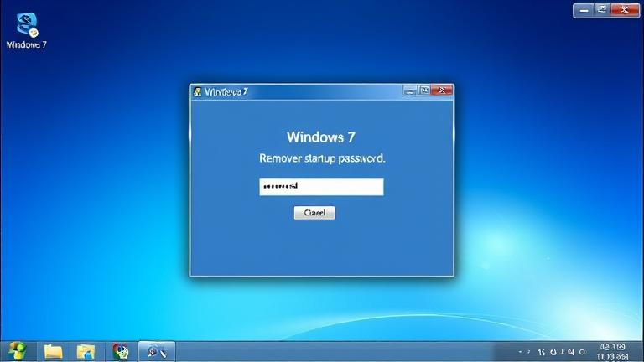The width and height of the screenshot is (644, 362).
Task: Click the dialog title bar icon
Action: pos(198,91)
